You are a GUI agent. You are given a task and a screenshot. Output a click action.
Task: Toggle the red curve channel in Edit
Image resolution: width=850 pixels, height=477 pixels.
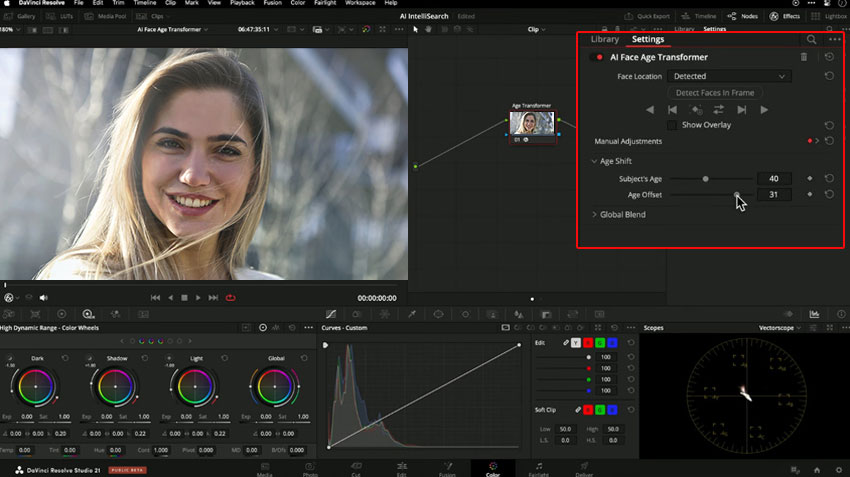point(588,343)
